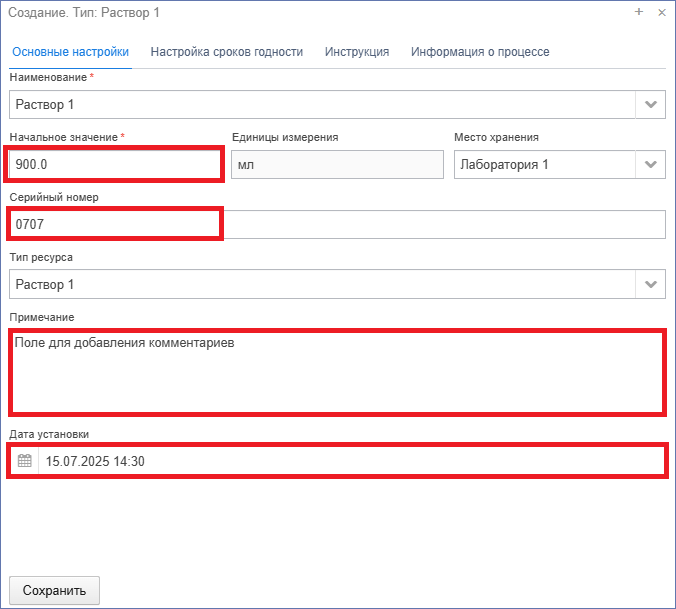This screenshot has height=609, width=676.
Task: Close the Создание dialog with X
Action: pyautogui.click(x=662, y=12)
